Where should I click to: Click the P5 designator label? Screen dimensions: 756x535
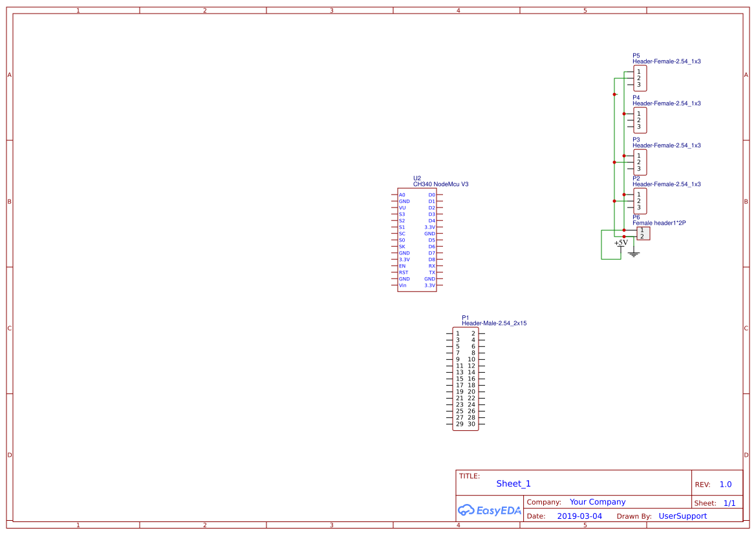click(x=636, y=56)
